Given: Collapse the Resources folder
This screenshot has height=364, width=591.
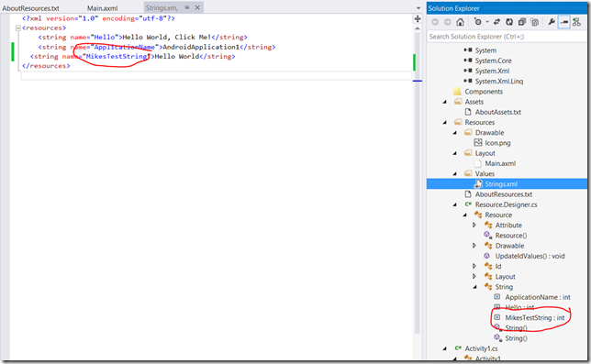Looking at the screenshot, I should (445, 122).
